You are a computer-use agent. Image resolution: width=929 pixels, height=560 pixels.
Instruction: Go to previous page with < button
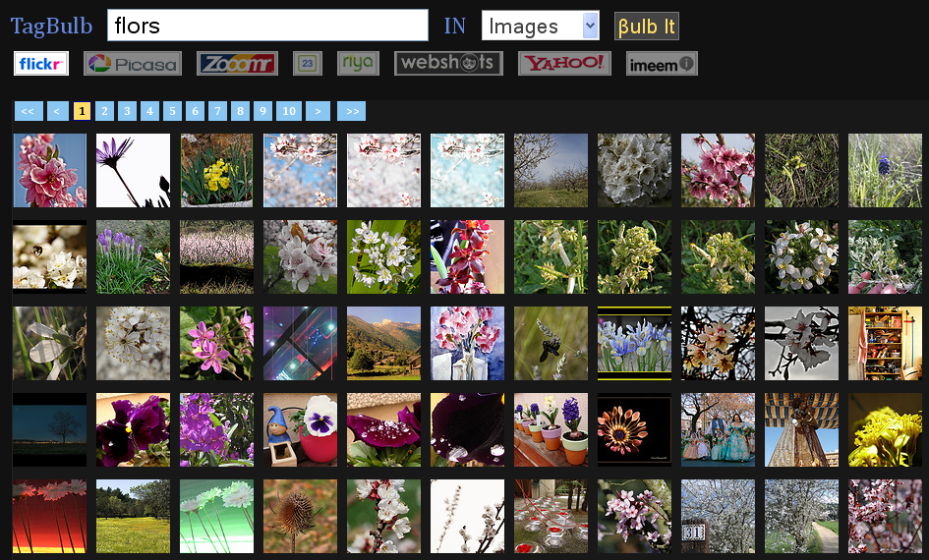point(57,111)
